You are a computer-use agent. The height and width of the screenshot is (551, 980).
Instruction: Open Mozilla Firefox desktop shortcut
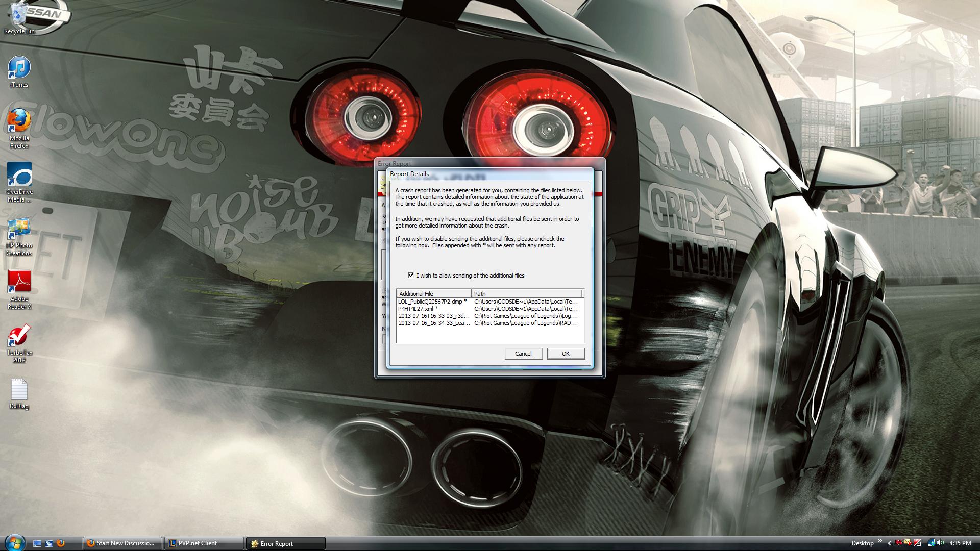[x=19, y=127]
